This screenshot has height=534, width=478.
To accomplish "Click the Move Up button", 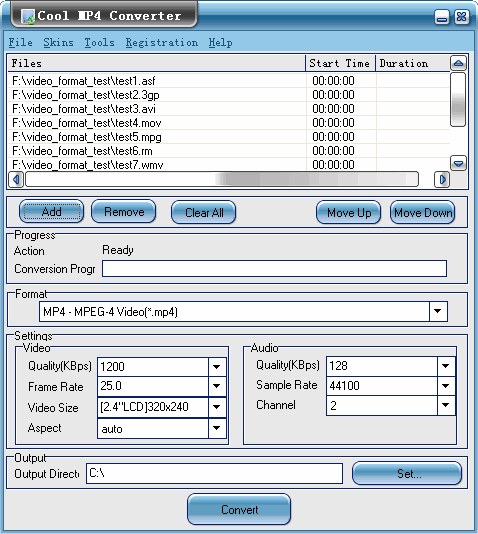I will (349, 212).
